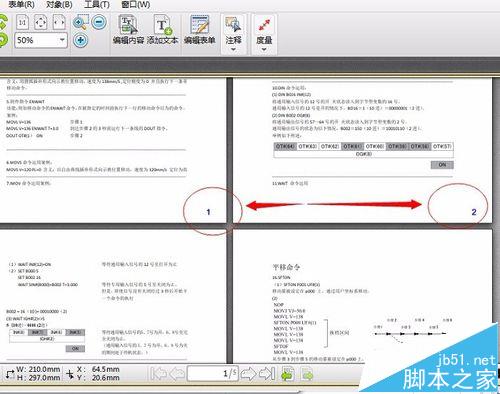The image size is (500, 394).
Task: Click the grey ON cell on page 2
Action: pos(442,165)
